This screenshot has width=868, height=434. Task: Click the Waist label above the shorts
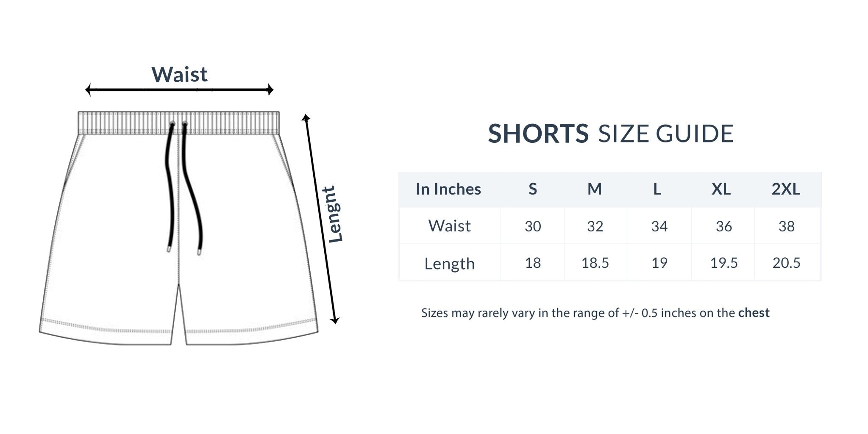(180, 75)
